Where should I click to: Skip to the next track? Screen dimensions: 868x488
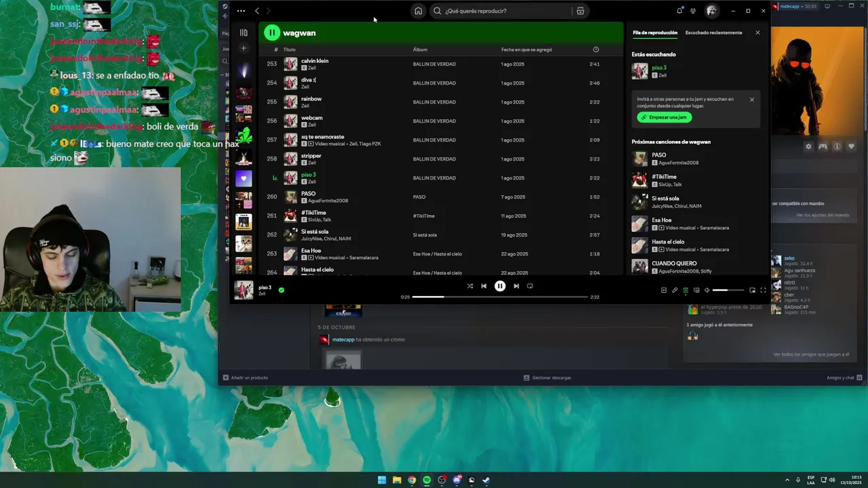point(516,286)
